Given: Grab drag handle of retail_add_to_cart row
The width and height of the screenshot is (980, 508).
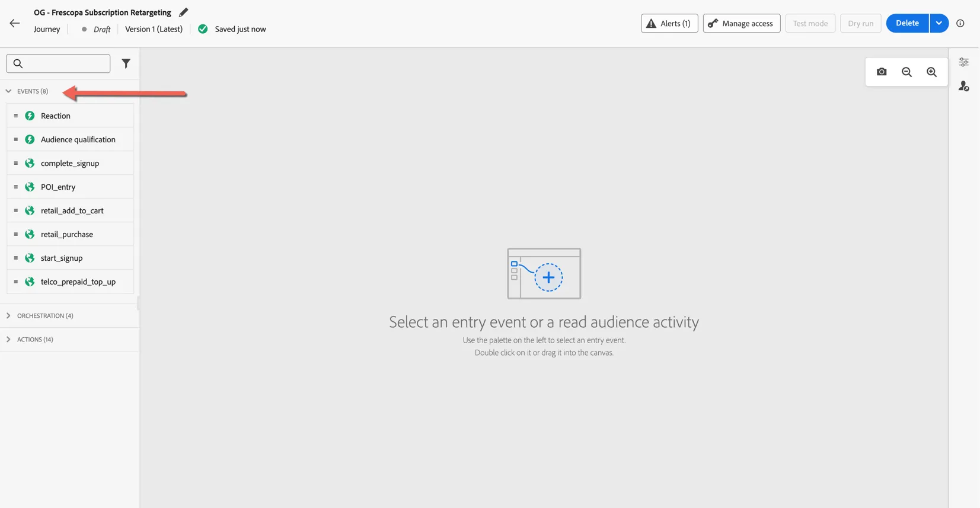Looking at the screenshot, I should [x=16, y=210].
